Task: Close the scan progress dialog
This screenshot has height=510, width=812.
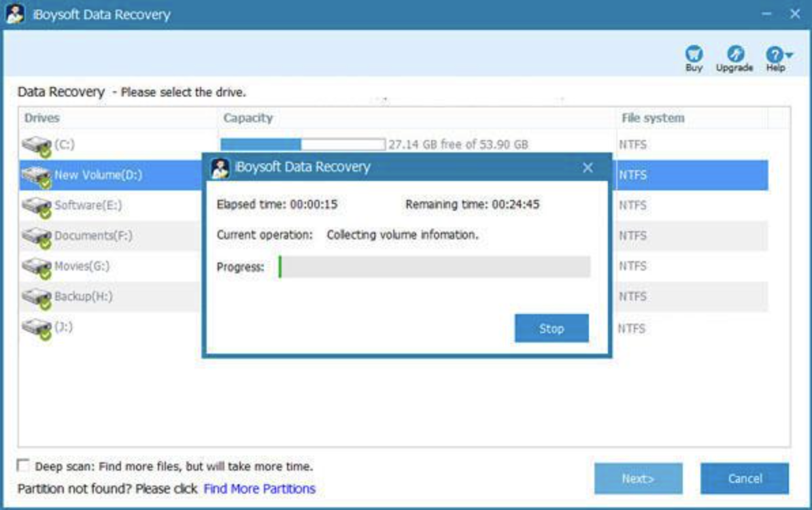Action: pyautogui.click(x=588, y=168)
